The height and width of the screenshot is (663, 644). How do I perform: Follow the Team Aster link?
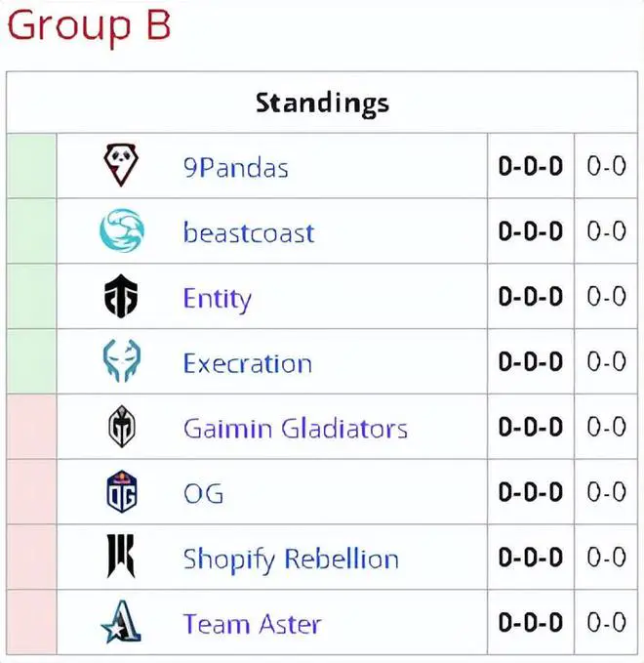click(x=253, y=624)
